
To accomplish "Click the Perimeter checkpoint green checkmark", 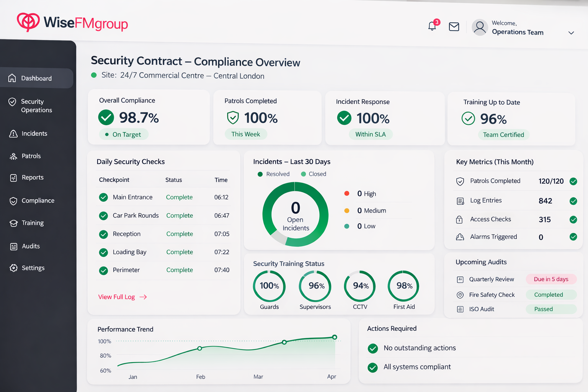I will click(x=103, y=270).
